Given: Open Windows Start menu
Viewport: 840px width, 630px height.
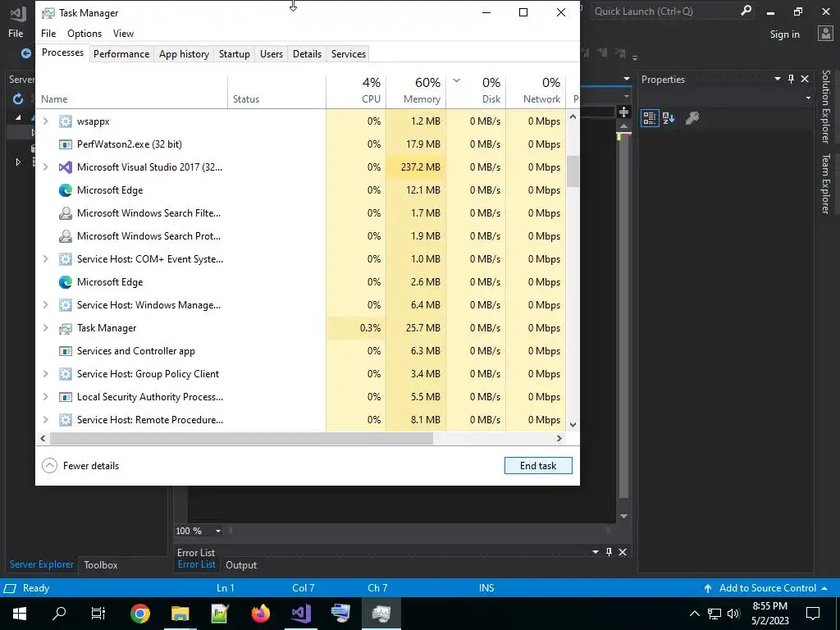Looking at the screenshot, I should click(x=20, y=614).
